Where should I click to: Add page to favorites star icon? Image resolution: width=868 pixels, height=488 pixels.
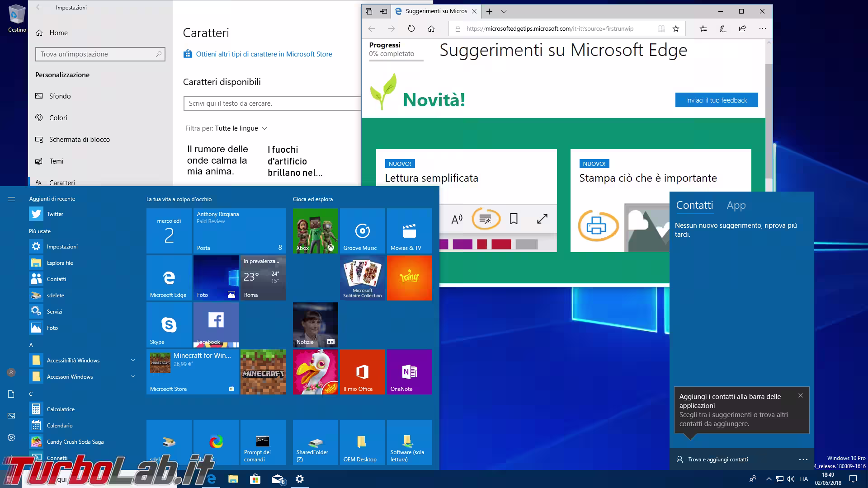(x=675, y=28)
